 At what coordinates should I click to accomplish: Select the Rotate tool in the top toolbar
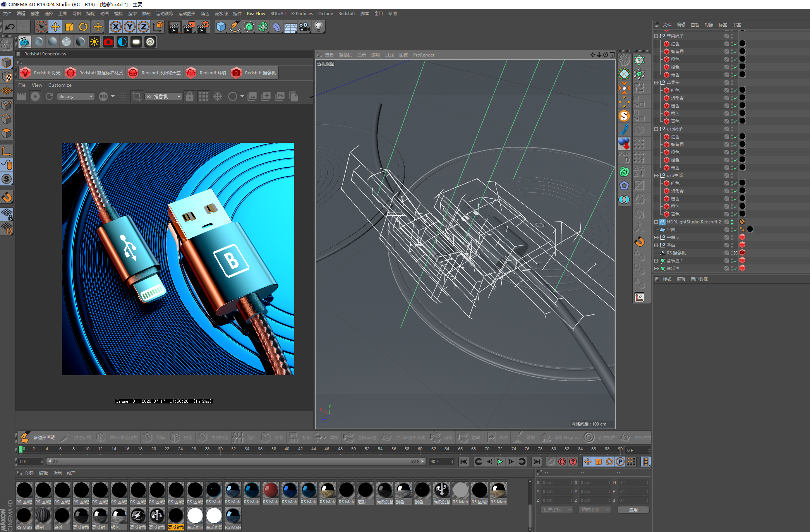83,27
